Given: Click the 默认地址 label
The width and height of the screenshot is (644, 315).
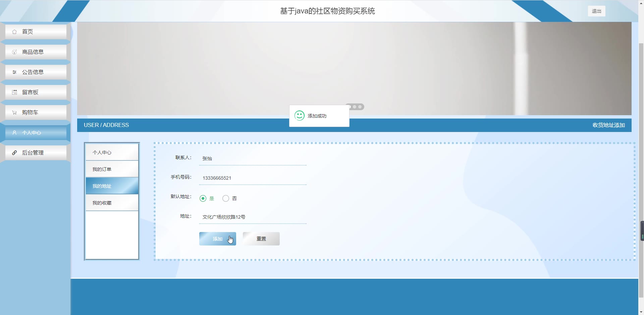Looking at the screenshot, I should tap(181, 196).
